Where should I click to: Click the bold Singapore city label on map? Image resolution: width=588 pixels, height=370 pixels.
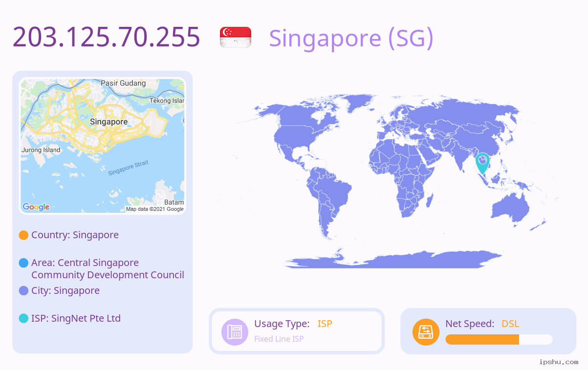tap(109, 122)
